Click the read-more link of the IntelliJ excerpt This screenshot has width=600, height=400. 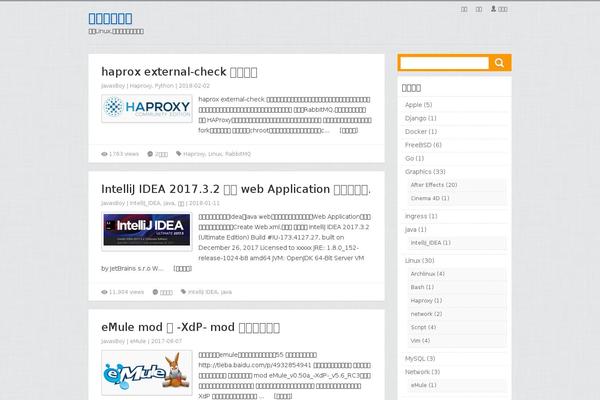pos(183,269)
